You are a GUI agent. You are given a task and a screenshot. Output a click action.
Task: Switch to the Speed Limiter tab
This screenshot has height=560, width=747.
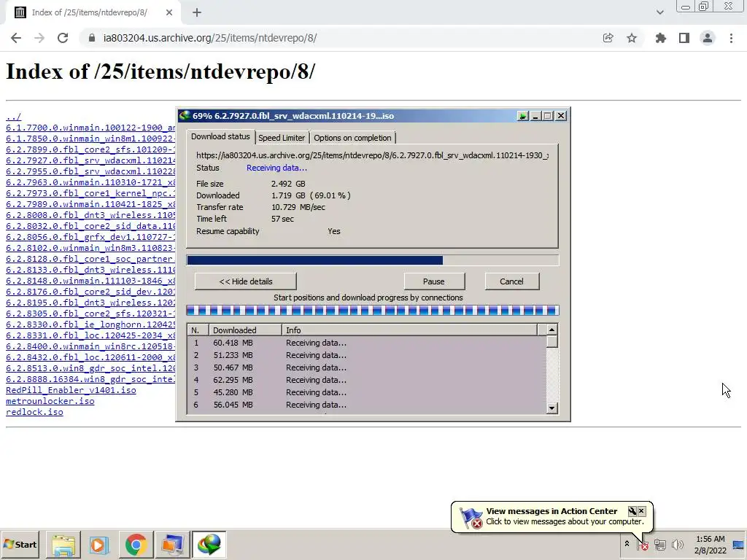[282, 138]
